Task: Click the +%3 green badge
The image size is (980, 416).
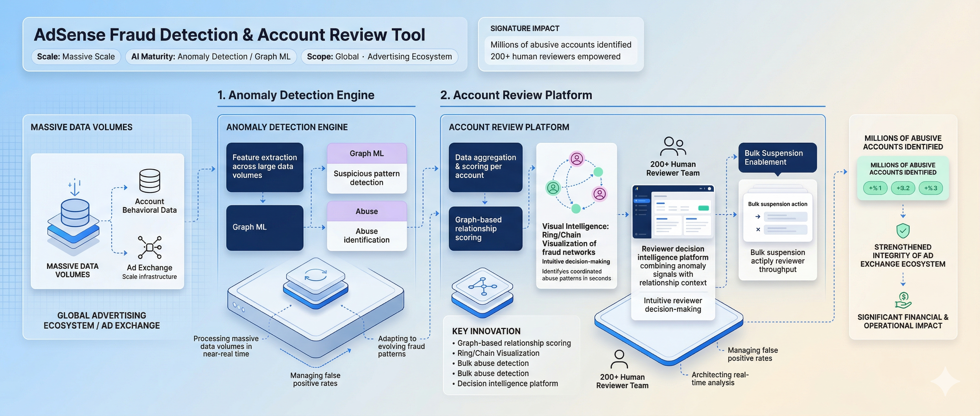Action: (931, 188)
